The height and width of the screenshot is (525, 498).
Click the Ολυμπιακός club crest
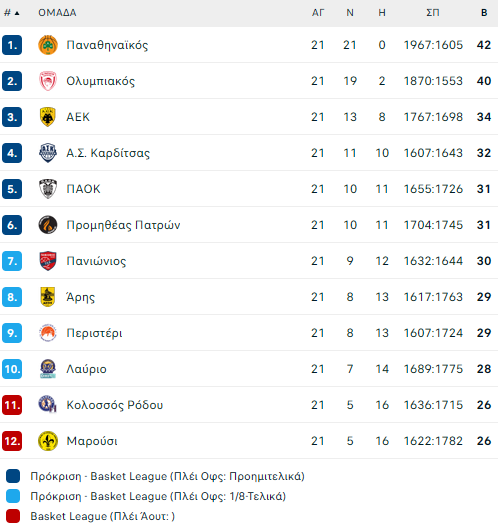[48, 81]
